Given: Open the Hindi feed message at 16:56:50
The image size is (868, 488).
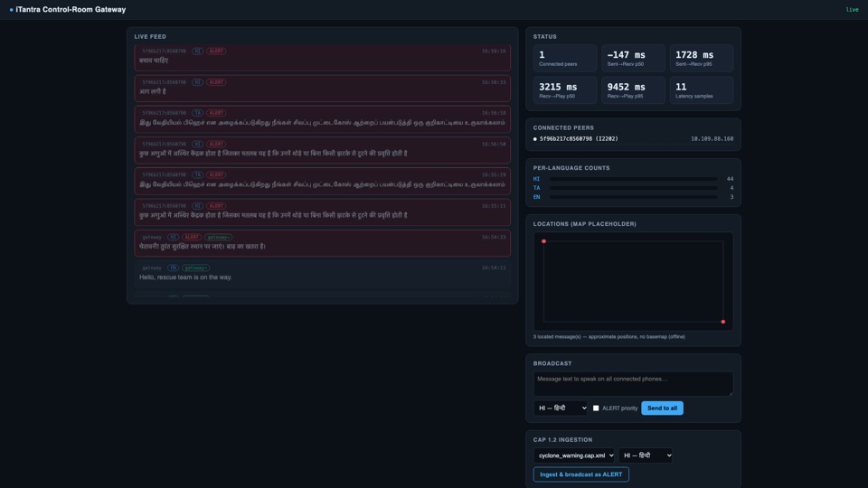Looking at the screenshot, I should point(322,150).
